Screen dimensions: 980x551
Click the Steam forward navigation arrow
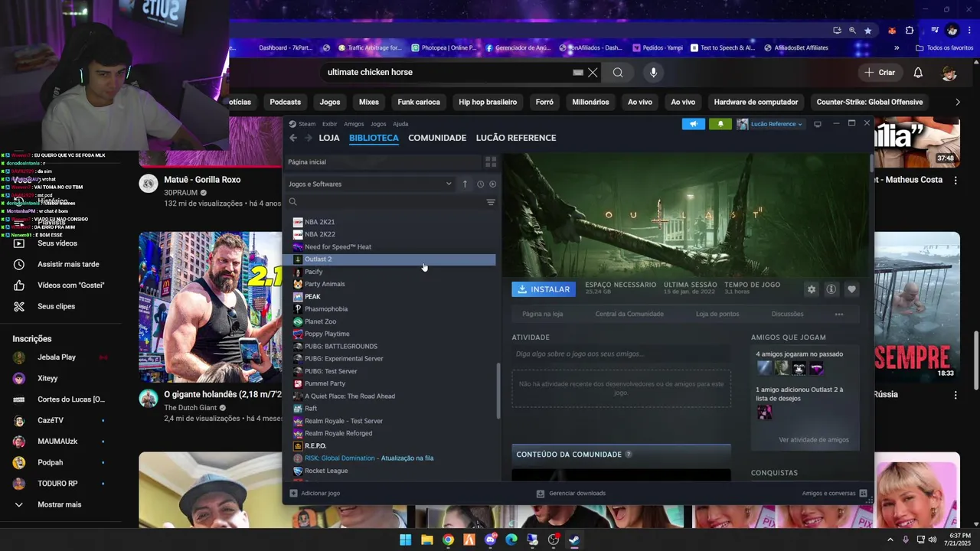pyautogui.click(x=309, y=138)
